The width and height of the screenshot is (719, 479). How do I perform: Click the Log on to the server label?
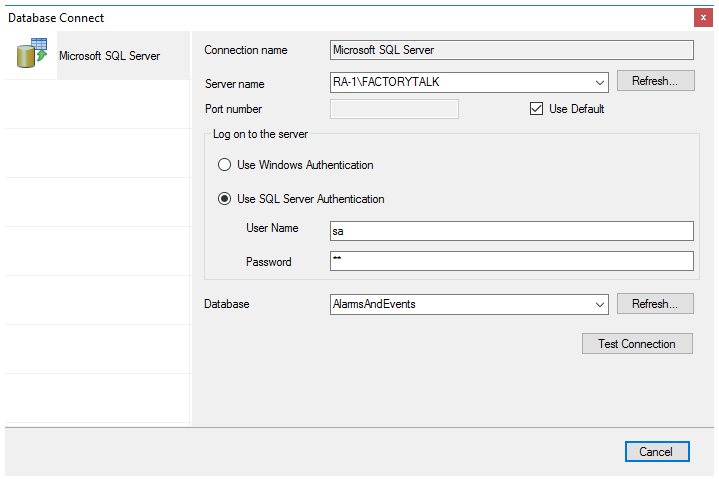click(x=260, y=134)
